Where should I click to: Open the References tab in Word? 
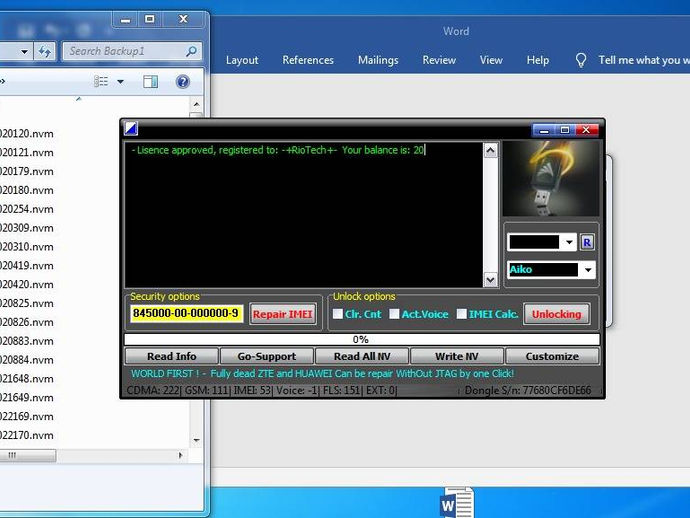[x=308, y=60]
